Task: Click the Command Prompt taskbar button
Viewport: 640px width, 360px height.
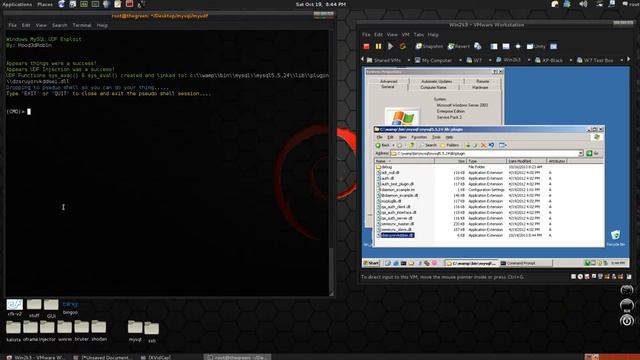Action: click(x=525, y=263)
